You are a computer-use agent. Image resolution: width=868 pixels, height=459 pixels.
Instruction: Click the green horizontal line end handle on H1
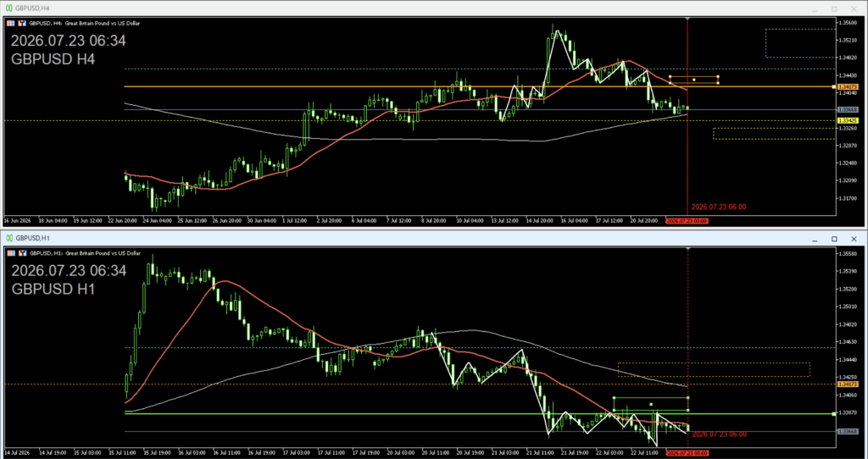834,413
